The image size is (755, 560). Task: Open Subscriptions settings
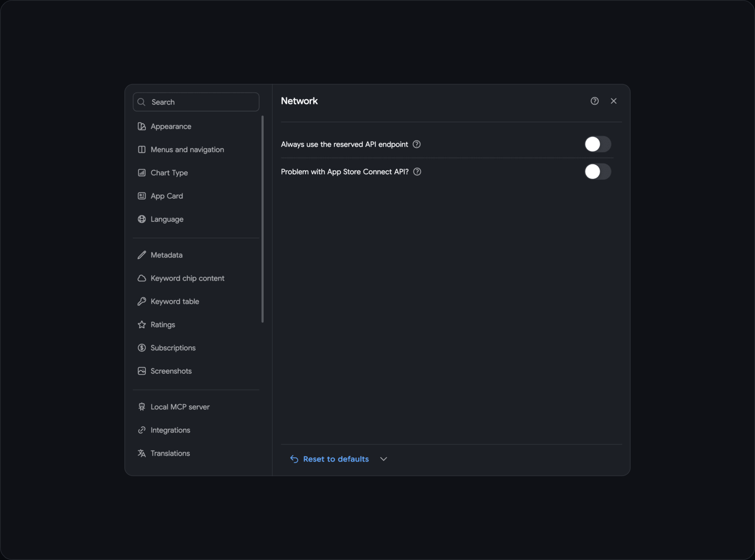click(x=196, y=348)
